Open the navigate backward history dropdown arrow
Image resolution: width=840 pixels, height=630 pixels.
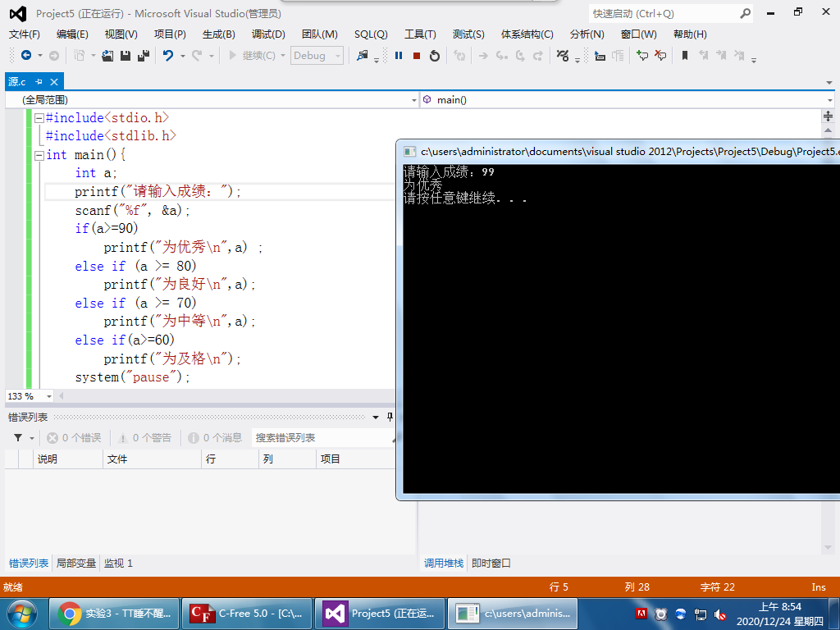pos(39,55)
